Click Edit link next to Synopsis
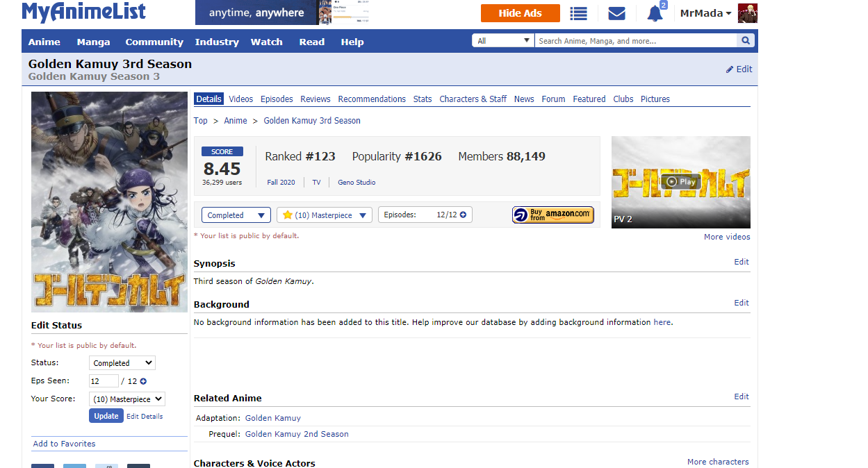The width and height of the screenshot is (868, 468). tap(742, 262)
